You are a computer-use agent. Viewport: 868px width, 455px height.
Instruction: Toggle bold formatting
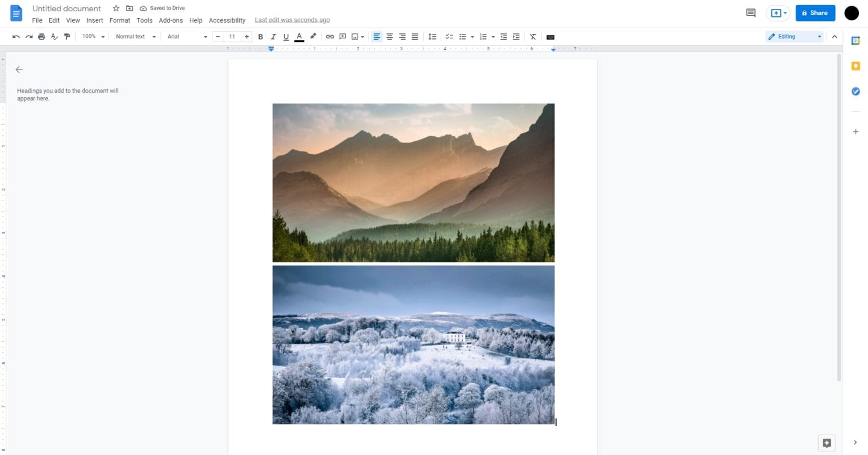261,36
